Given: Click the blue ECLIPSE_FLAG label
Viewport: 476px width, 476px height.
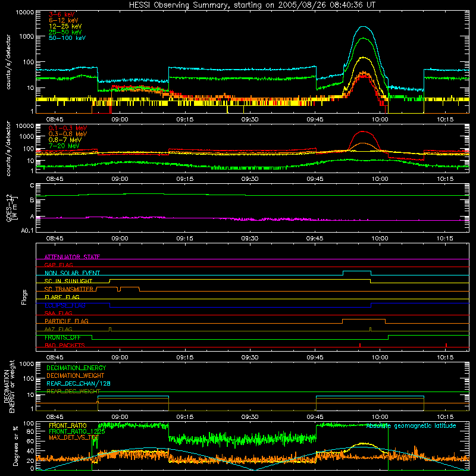Looking at the screenshot, I should 65,305.
